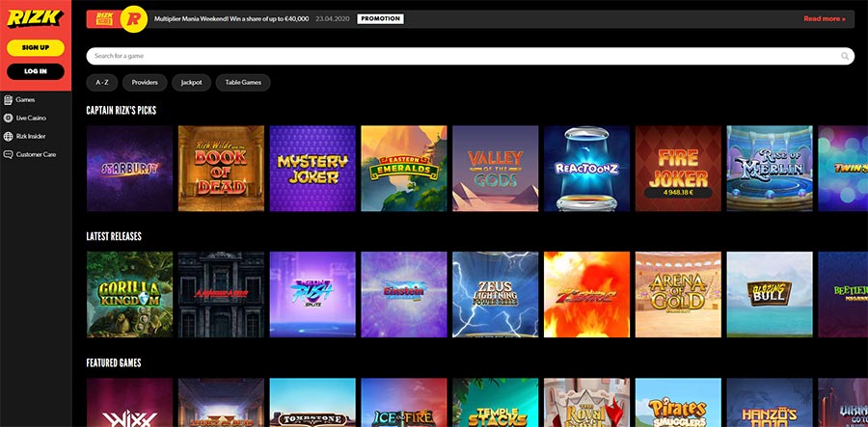Open the Wixx game tile
The image size is (868, 427).
tap(129, 403)
